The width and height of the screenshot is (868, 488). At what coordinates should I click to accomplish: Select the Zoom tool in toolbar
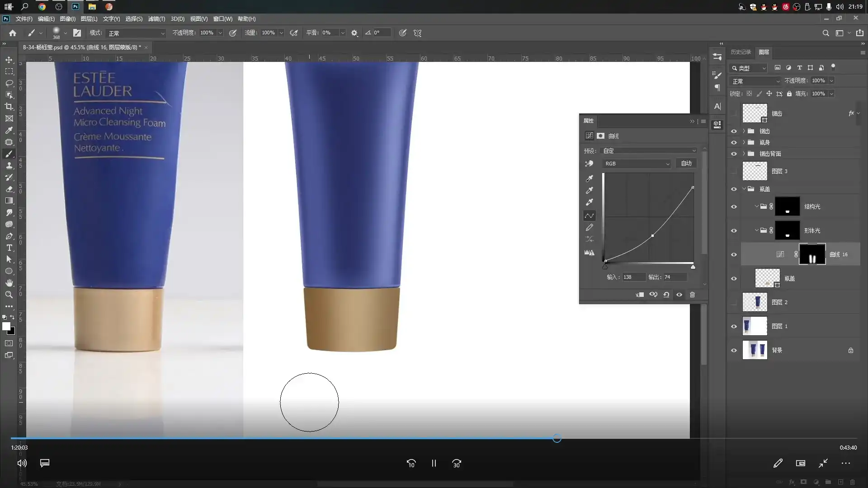pyautogui.click(x=9, y=295)
